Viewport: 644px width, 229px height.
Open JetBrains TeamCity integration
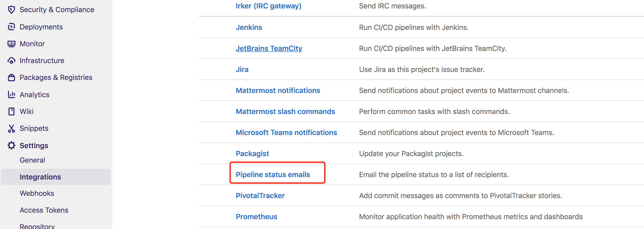point(269,48)
